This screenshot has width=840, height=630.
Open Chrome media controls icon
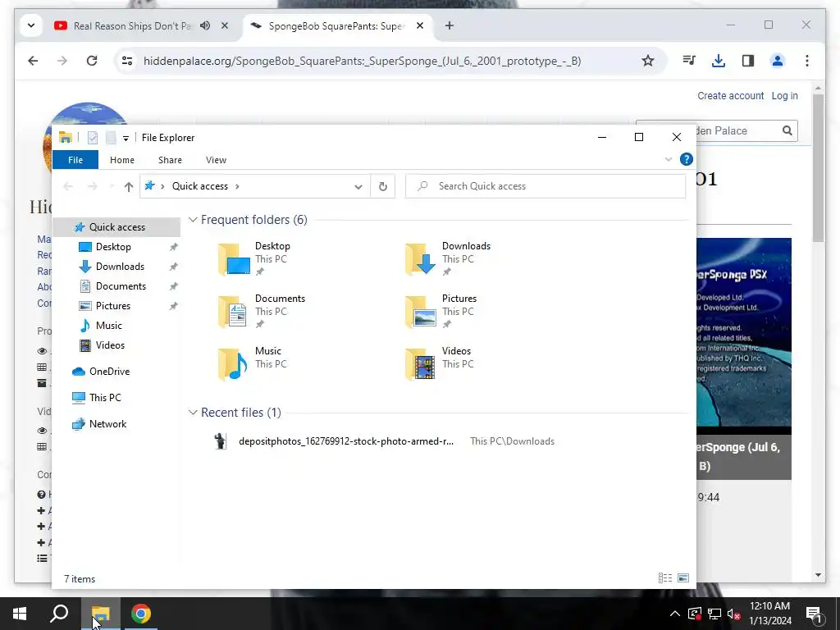pyautogui.click(x=689, y=61)
